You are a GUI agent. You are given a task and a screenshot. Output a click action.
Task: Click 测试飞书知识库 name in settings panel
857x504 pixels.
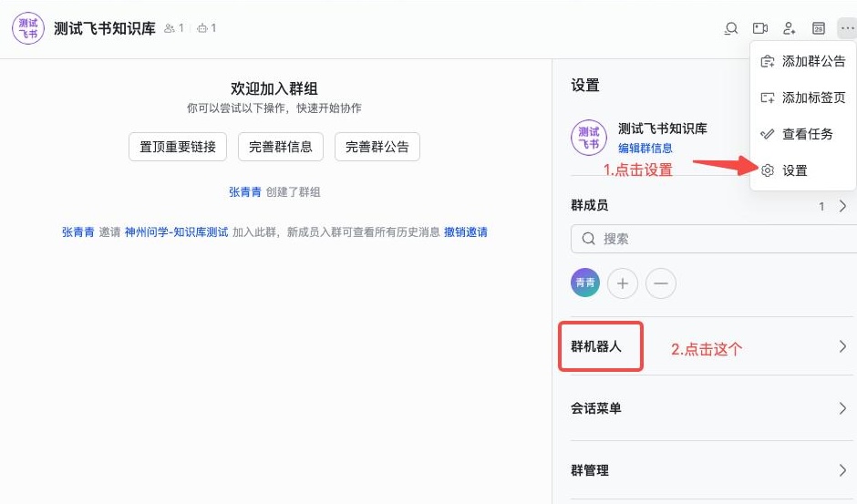coord(663,129)
